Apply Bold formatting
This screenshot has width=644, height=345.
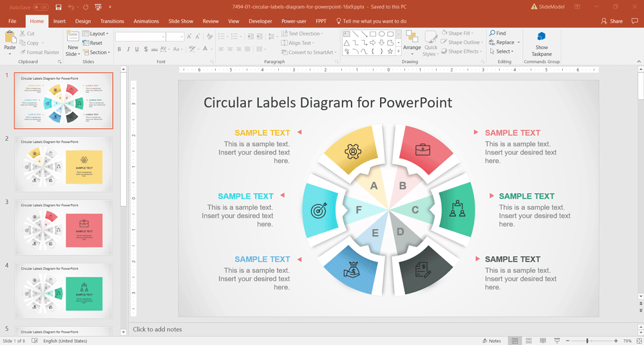tap(119, 50)
